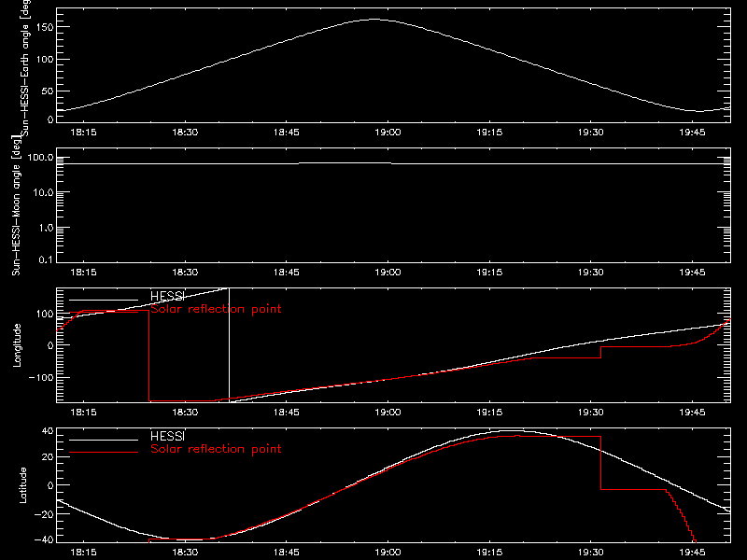Click the Latitude axis label
747x560 pixels.
click(x=22, y=485)
